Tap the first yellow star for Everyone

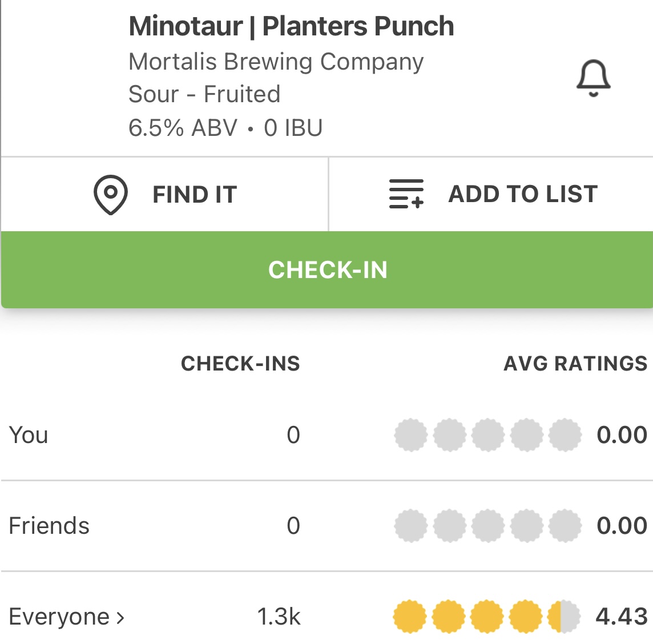point(410,617)
